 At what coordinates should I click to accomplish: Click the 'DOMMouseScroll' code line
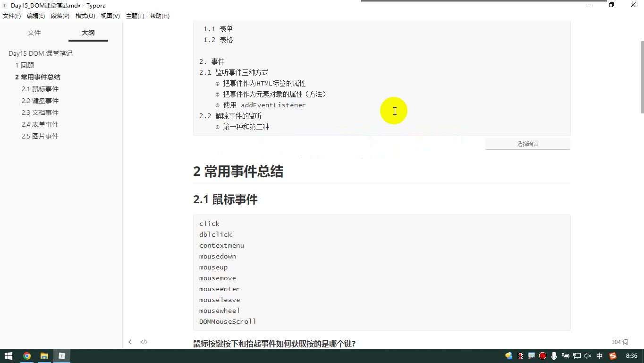[228, 321]
